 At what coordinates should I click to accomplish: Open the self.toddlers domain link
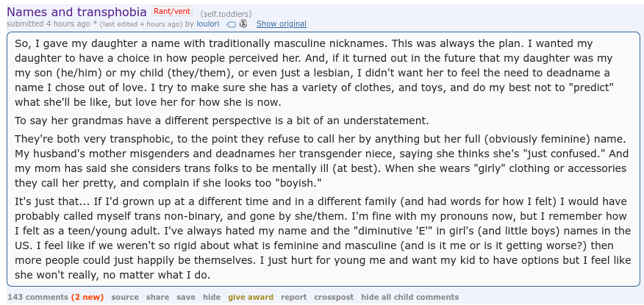[226, 14]
